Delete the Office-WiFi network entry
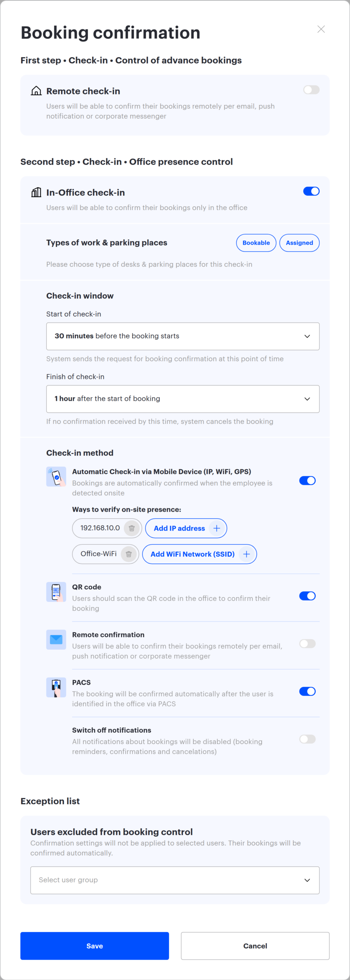The width and height of the screenshot is (350, 980). (x=129, y=554)
